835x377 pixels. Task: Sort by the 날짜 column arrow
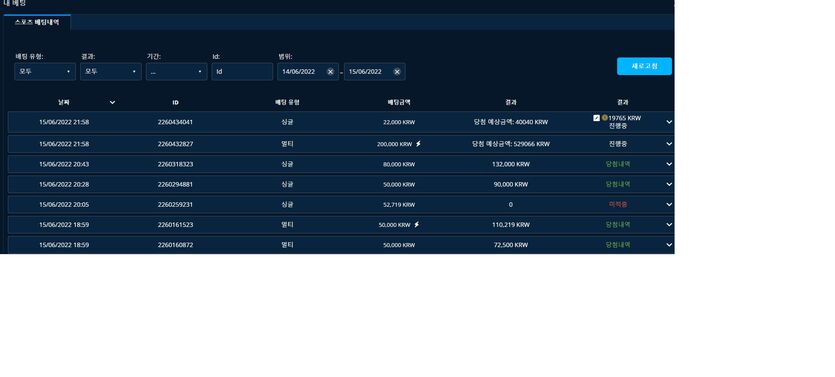coord(112,102)
